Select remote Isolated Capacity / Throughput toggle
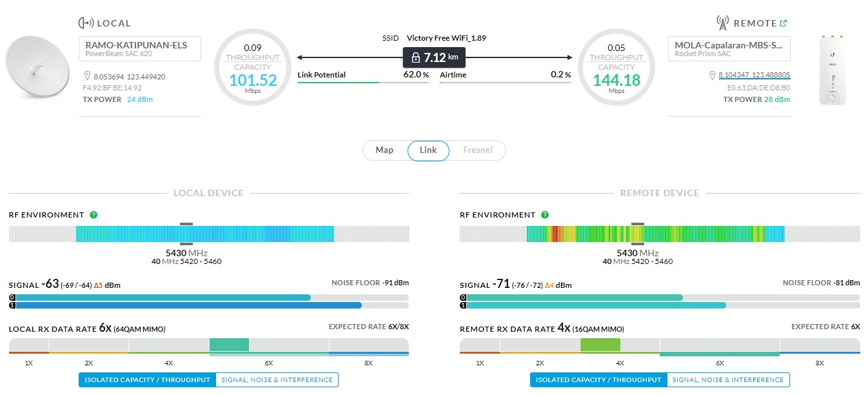The height and width of the screenshot is (395, 868). click(598, 380)
